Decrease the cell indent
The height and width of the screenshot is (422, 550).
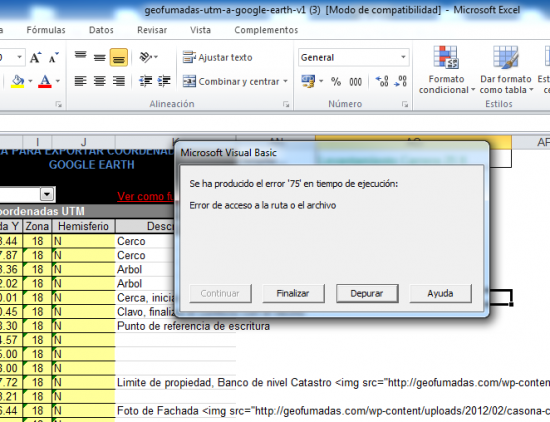click(145, 81)
